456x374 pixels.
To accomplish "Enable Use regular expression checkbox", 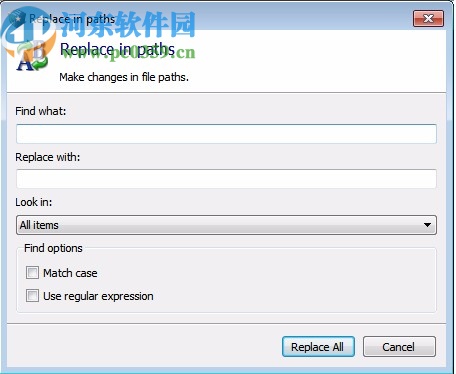I will pyautogui.click(x=32, y=296).
